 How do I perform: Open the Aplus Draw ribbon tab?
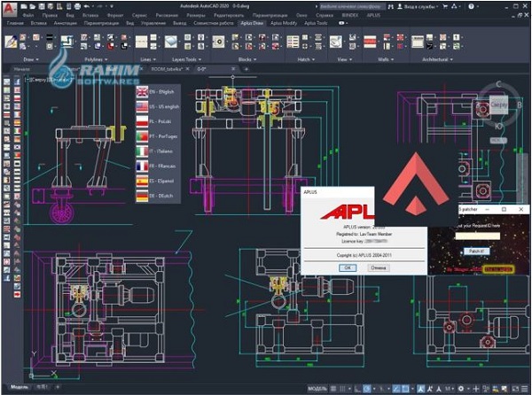(249, 23)
